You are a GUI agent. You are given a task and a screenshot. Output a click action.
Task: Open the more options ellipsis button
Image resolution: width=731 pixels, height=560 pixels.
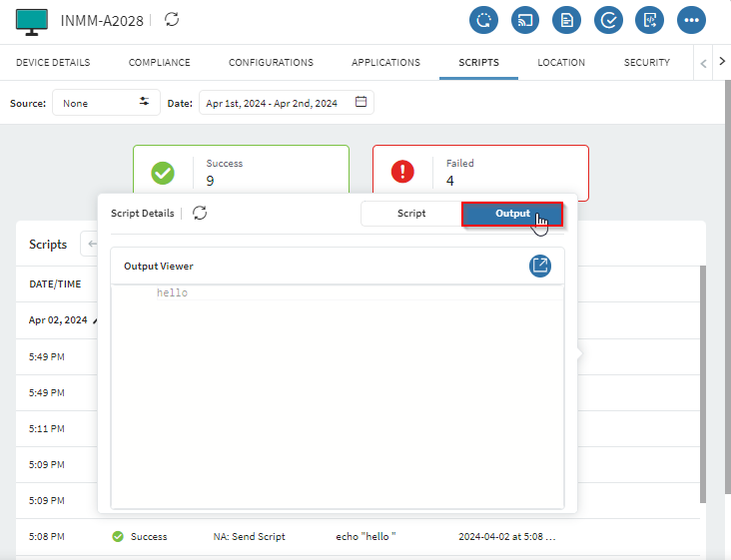[x=691, y=20]
